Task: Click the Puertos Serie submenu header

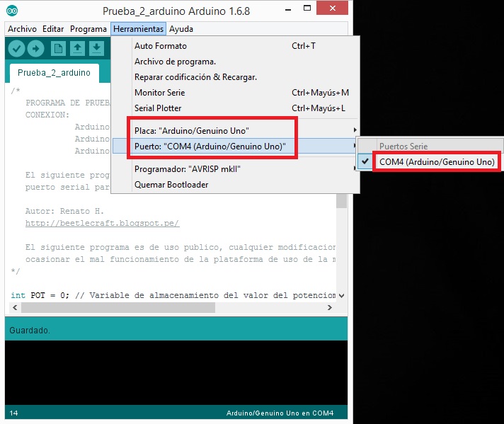Action: 430,147
